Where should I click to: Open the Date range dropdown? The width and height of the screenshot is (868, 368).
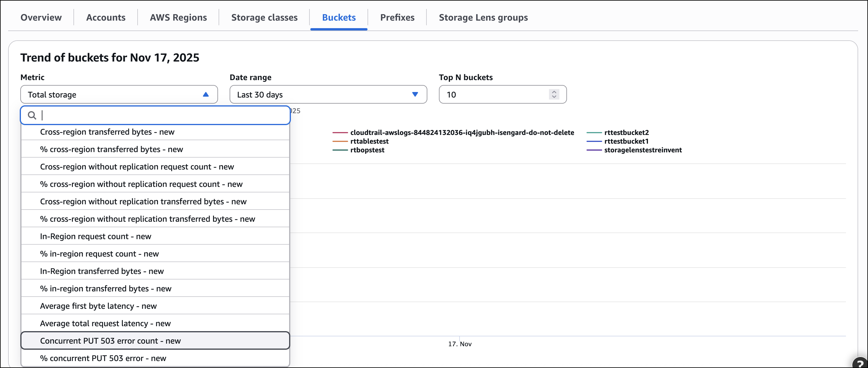[328, 95]
